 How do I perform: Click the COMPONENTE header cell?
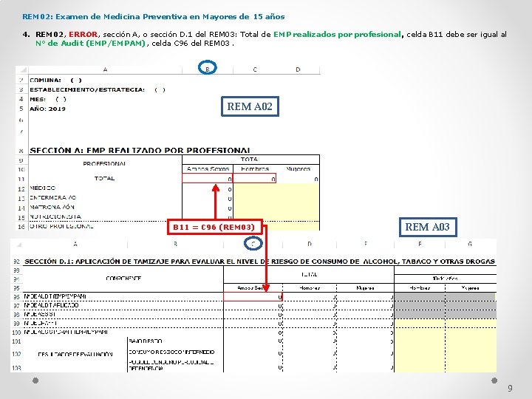[123, 279]
